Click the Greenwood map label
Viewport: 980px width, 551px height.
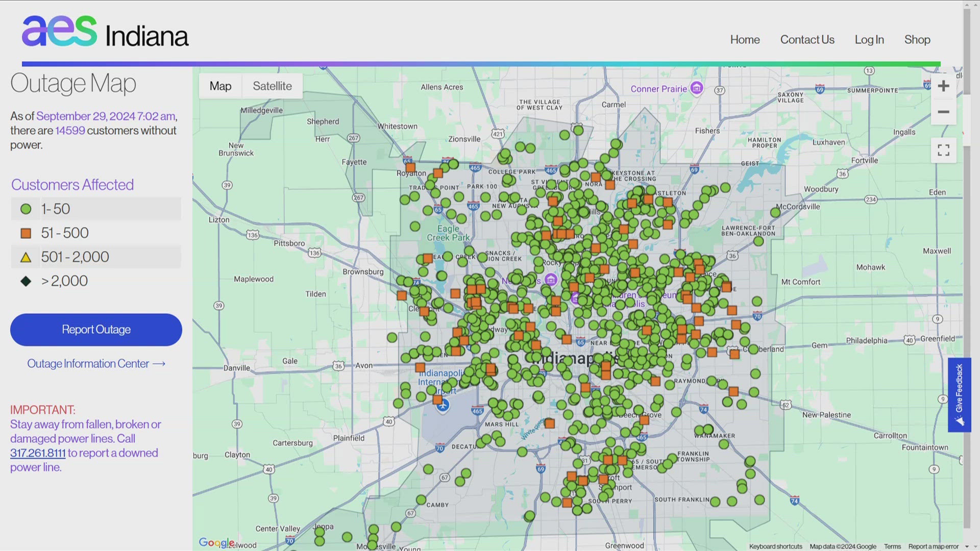(624, 546)
